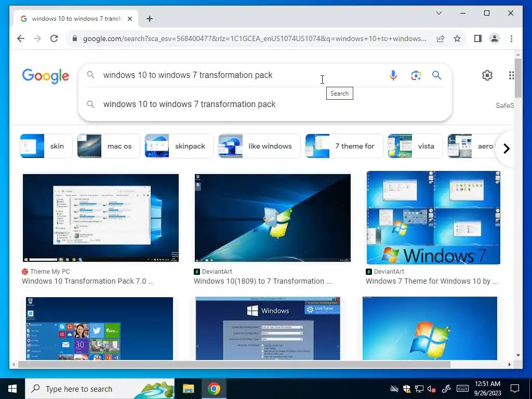Open the Theme My PC result image
The width and height of the screenshot is (532, 399).
[101, 218]
